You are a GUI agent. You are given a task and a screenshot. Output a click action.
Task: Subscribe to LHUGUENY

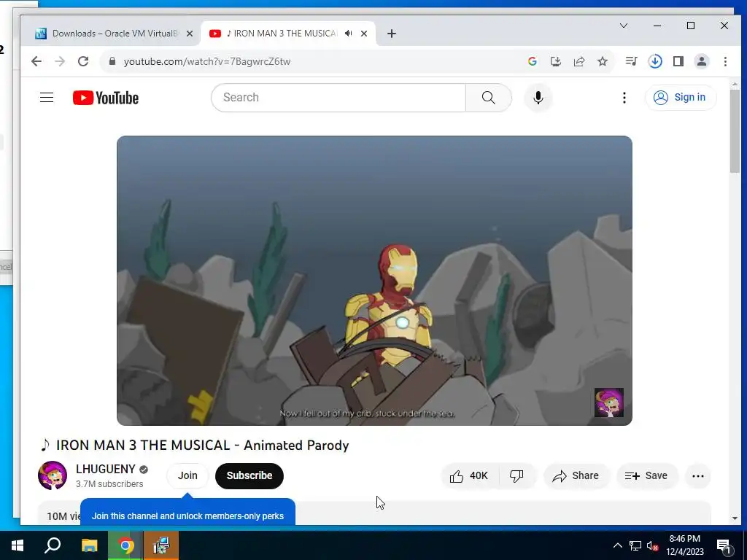tap(249, 475)
